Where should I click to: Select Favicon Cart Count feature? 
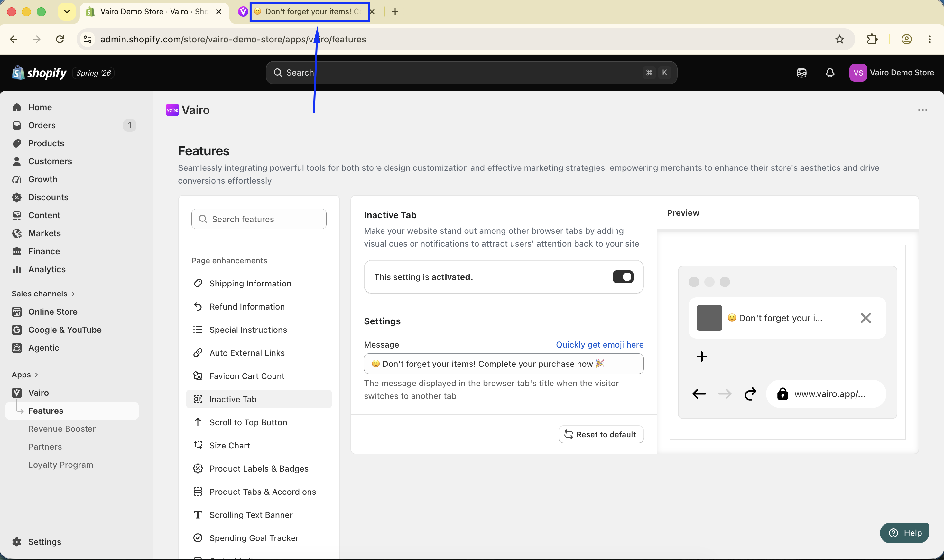coord(259,376)
